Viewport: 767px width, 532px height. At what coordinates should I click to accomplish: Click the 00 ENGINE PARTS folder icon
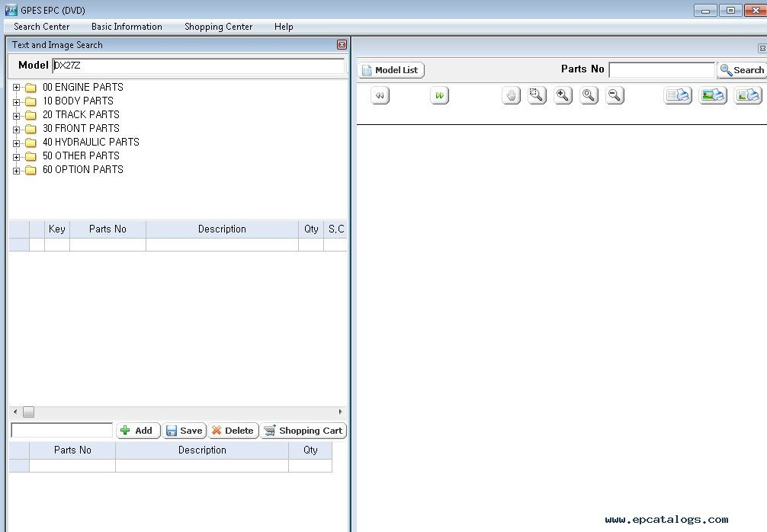click(30, 88)
